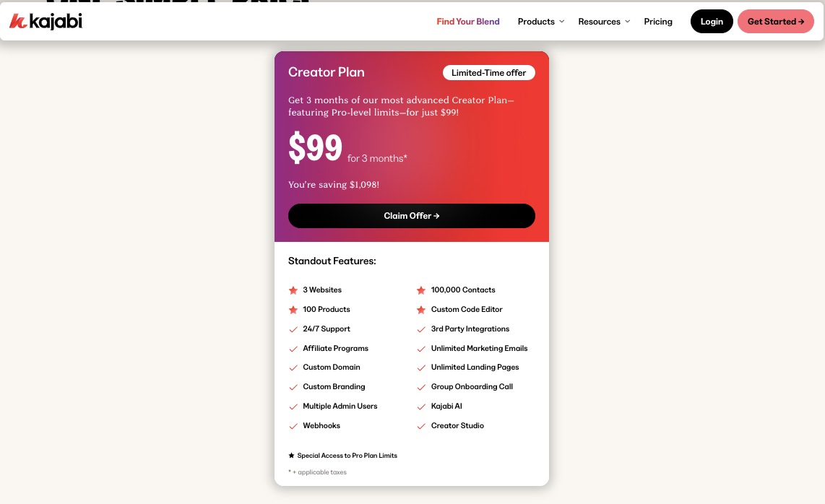Open the Find Your Blend link
The height and width of the screenshot is (504, 825).
pos(467,22)
